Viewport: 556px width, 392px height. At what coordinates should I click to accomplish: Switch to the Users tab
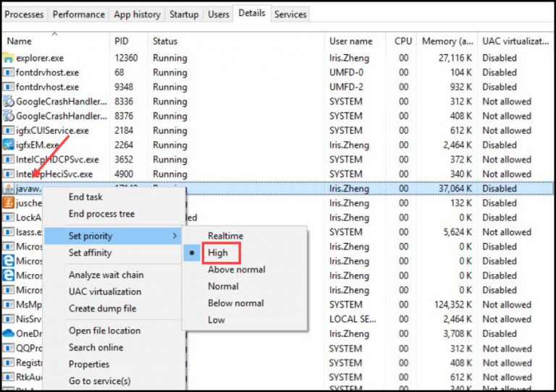point(219,14)
